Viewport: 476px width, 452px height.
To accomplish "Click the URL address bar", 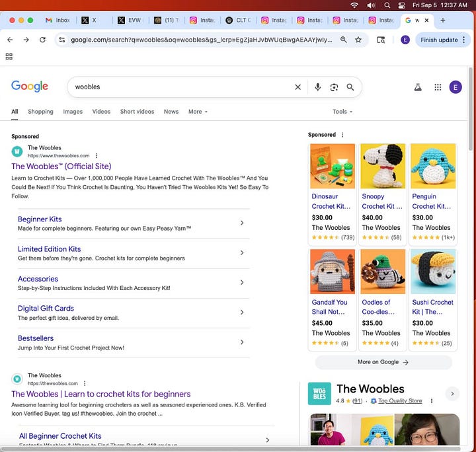I will click(x=201, y=40).
